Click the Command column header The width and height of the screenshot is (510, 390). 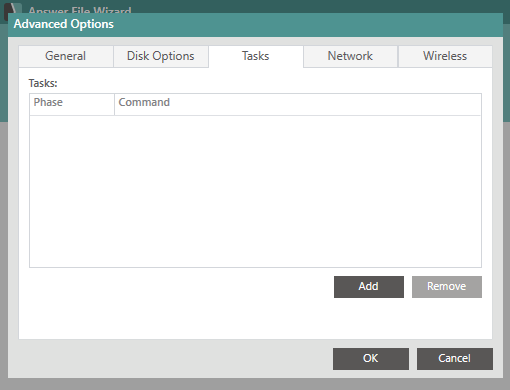[x=298, y=104]
